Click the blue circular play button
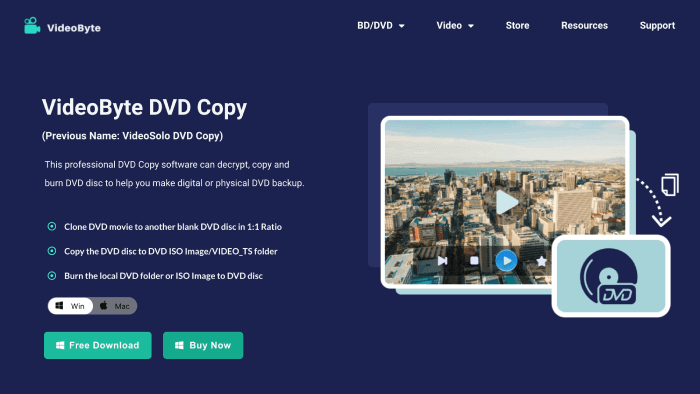This screenshot has width=700, height=394. coord(506,261)
